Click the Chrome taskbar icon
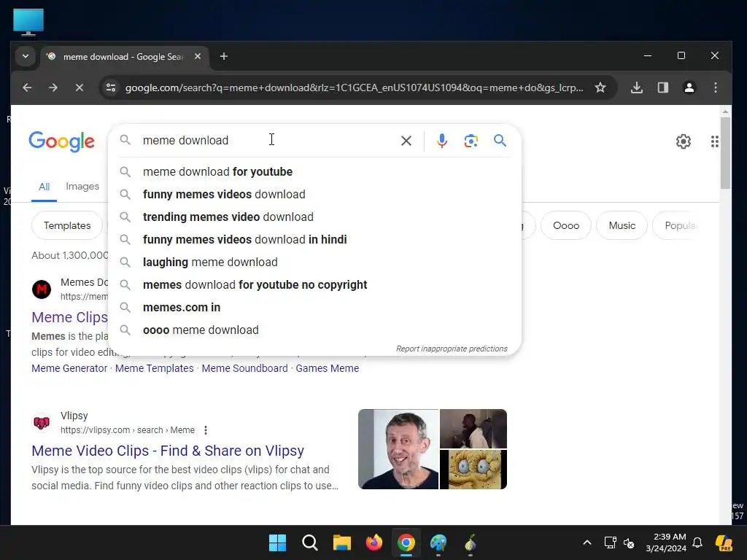The image size is (747, 560). pyautogui.click(x=406, y=542)
